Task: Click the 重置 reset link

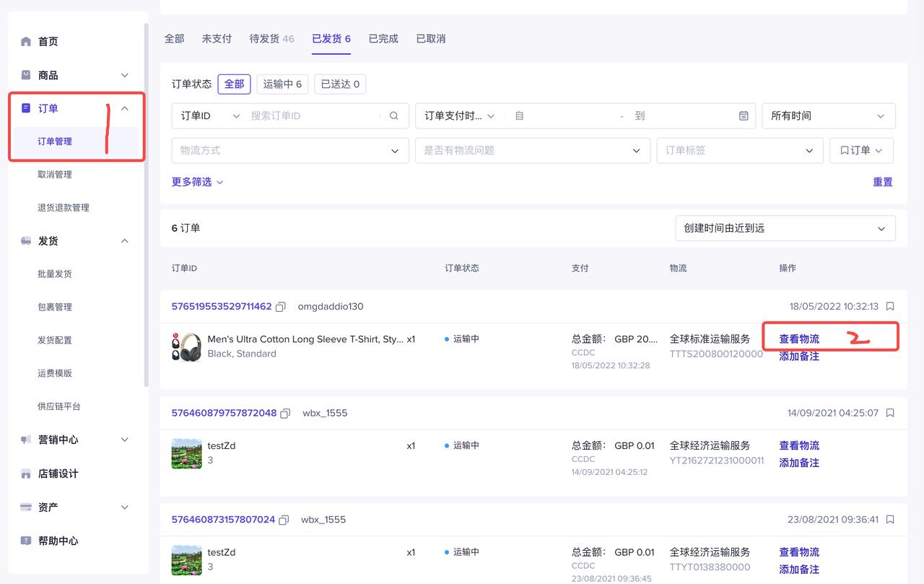Action: click(882, 182)
